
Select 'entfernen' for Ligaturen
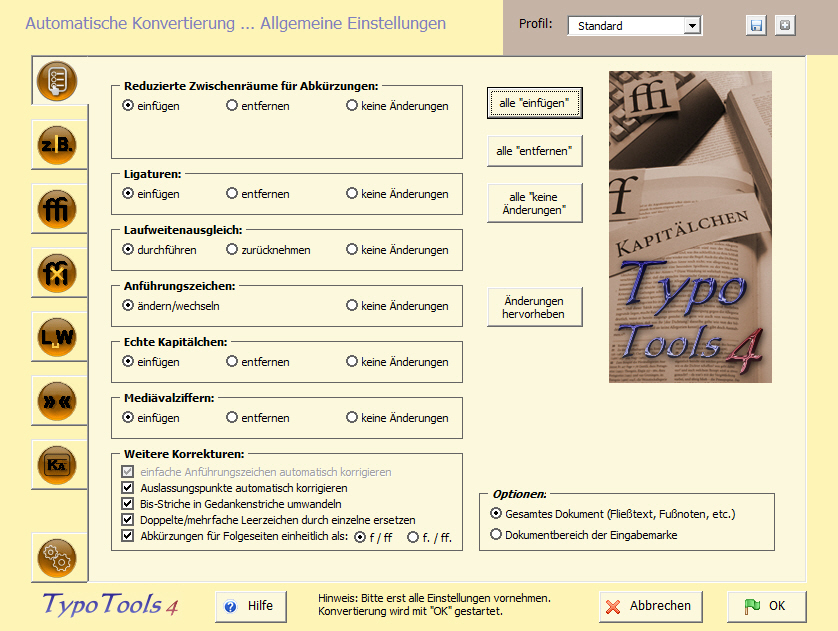258,193
